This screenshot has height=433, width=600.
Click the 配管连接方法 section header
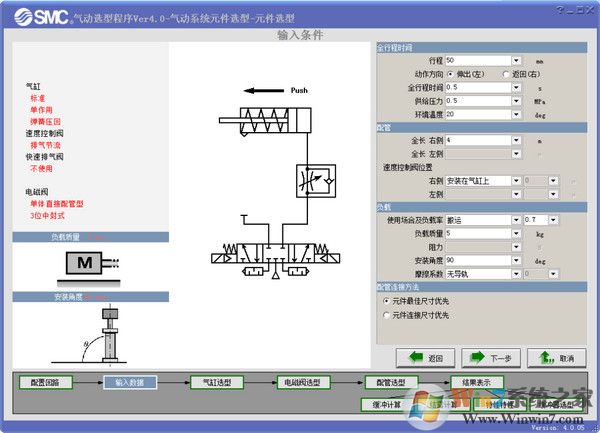482,287
